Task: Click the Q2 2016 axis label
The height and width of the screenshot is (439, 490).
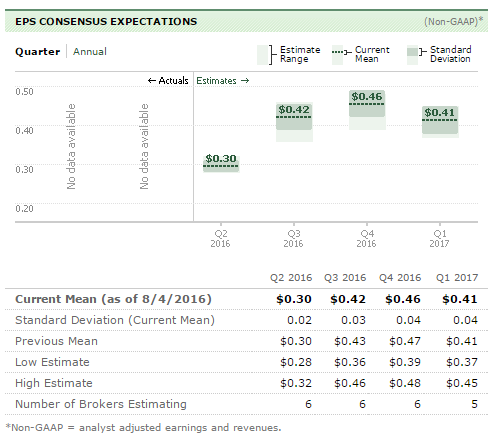Action: (220, 238)
